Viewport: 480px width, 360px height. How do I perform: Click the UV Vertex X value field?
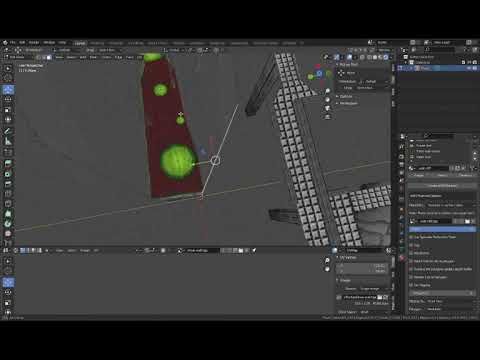(362, 266)
